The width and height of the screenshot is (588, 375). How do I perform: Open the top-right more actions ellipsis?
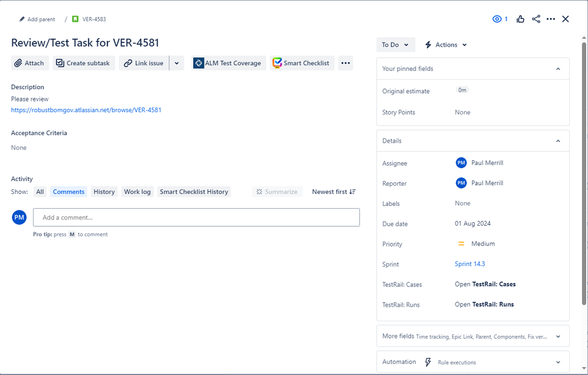pyautogui.click(x=550, y=19)
